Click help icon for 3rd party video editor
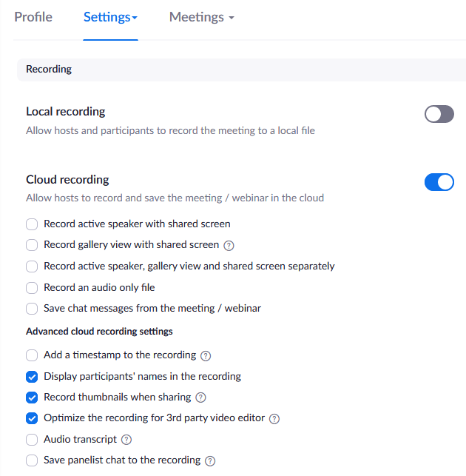This screenshot has height=476, width=466. [x=274, y=418]
